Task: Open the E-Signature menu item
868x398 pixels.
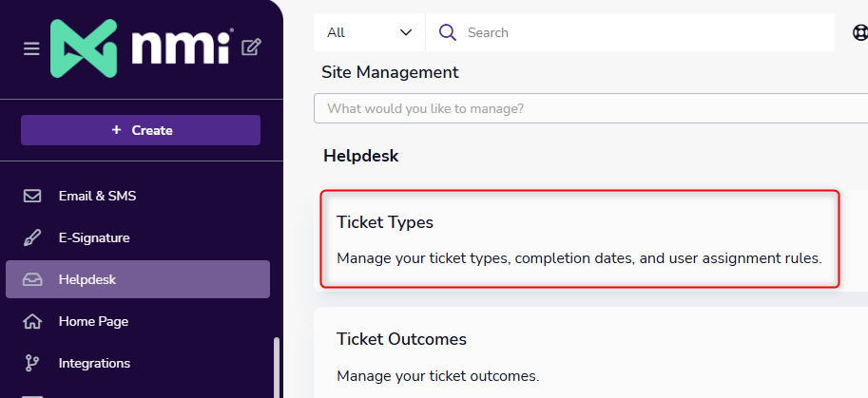Action: (x=94, y=237)
